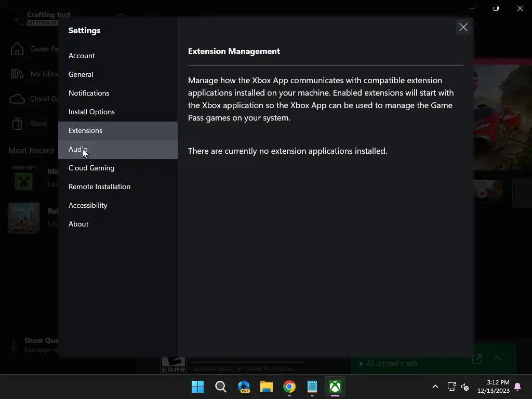This screenshot has height=399, width=532.
Task: Select General in Settings sidebar
Action: tap(118, 74)
